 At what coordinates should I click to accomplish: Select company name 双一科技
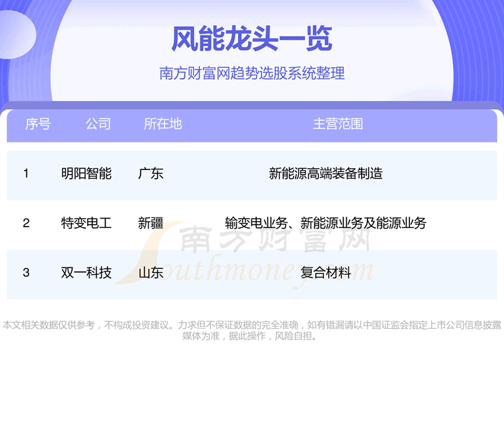[x=86, y=273]
